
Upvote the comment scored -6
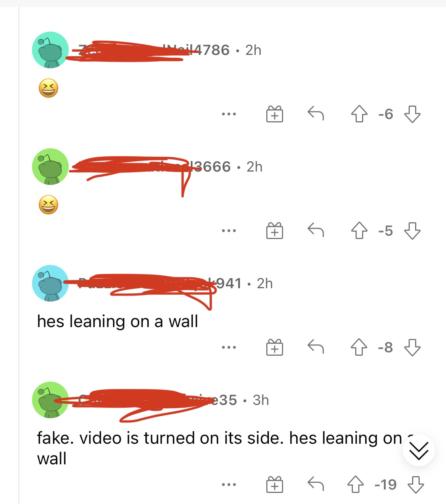[359, 114]
